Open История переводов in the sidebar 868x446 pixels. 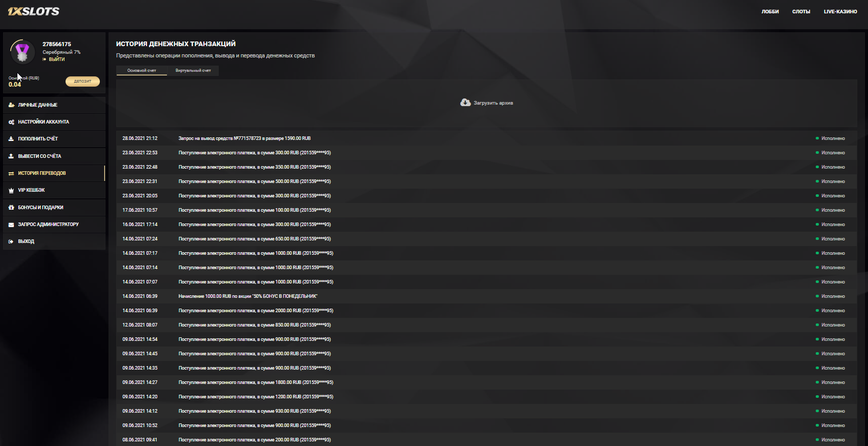[42, 173]
